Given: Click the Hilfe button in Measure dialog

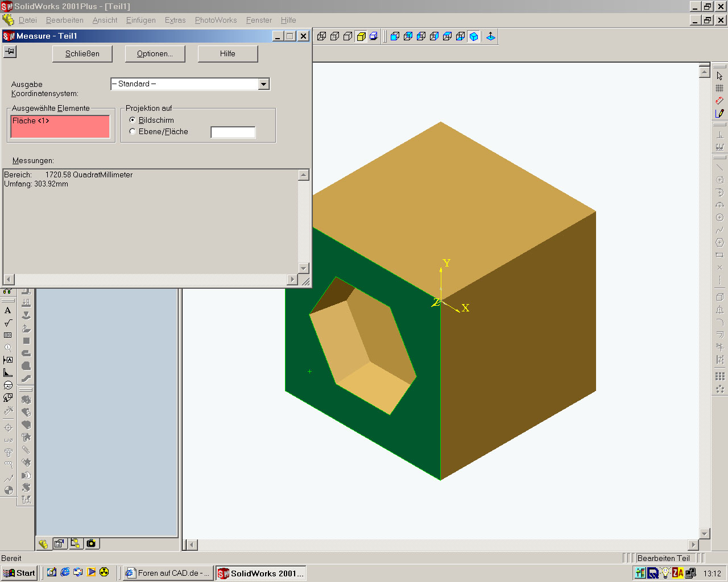Looking at the screenshot, I should point(227,53).
